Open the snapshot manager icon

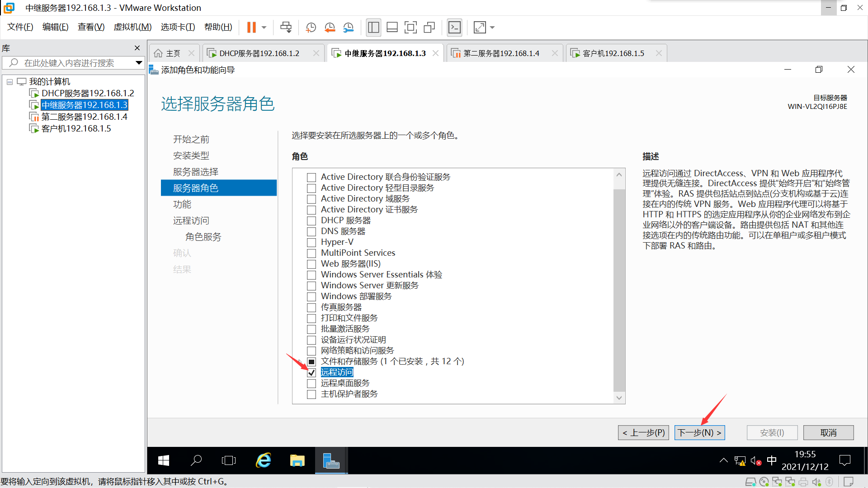click(348, 28)
